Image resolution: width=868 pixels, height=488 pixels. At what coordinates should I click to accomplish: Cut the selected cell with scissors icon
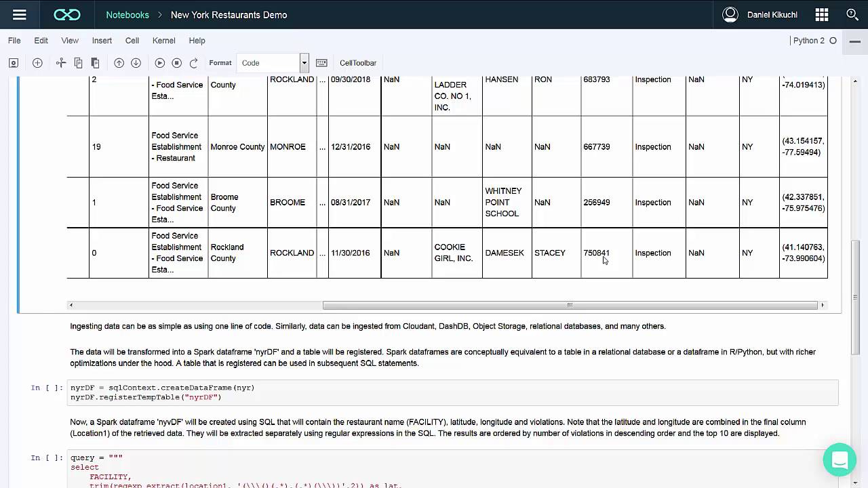coord(61,63)
